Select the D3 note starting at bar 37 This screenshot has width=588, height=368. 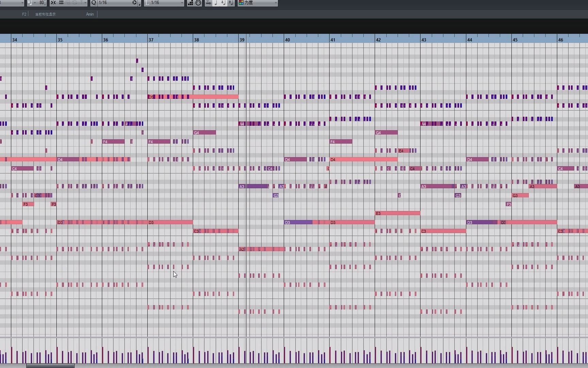tap(170, 222)
